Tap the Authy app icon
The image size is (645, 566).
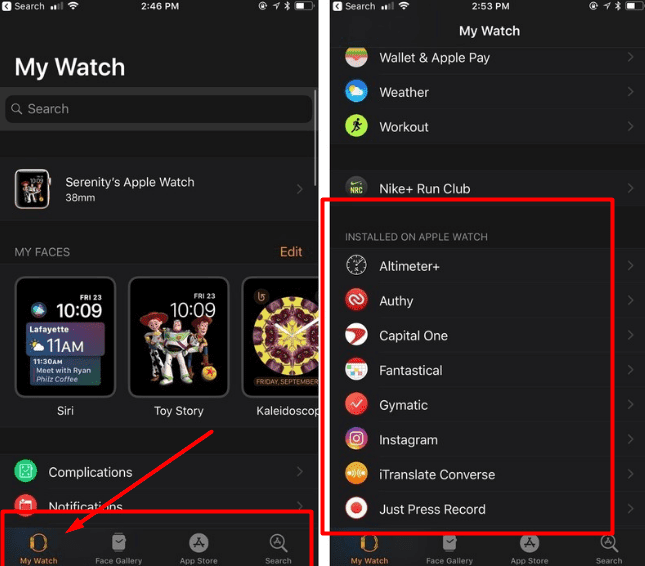[356, 300]
